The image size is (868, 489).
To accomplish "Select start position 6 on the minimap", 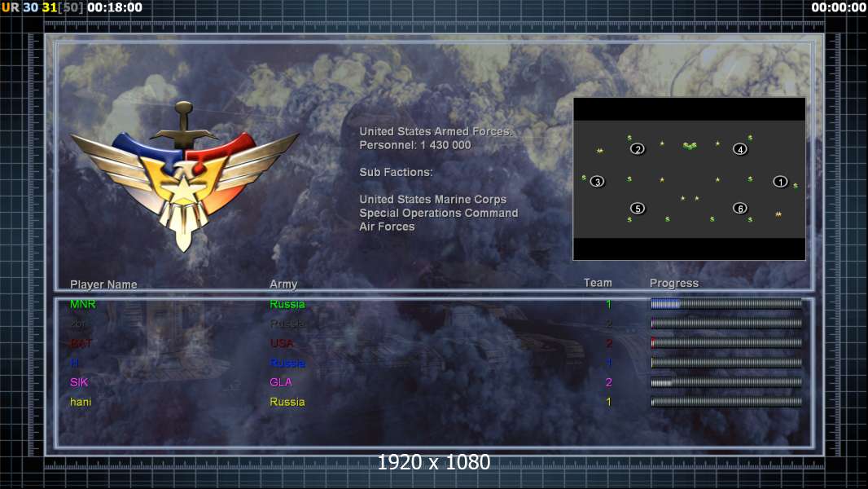I will click(740, 208).
